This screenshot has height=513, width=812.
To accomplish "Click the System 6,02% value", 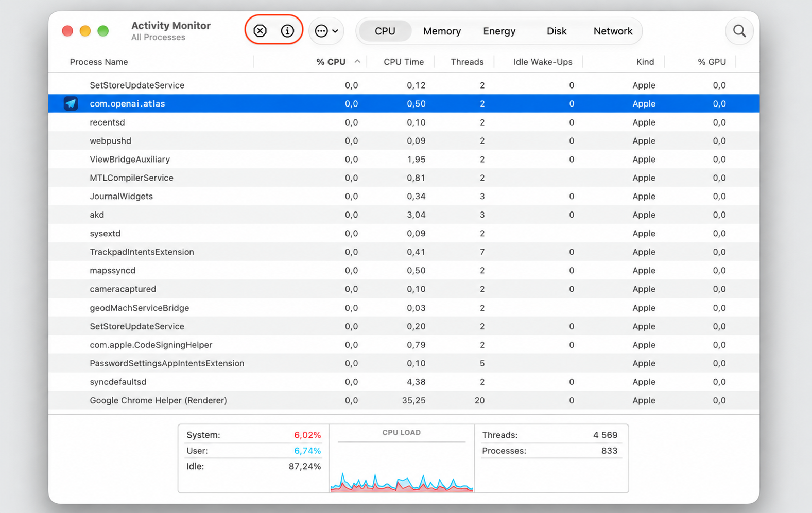I will coord(307,435).
